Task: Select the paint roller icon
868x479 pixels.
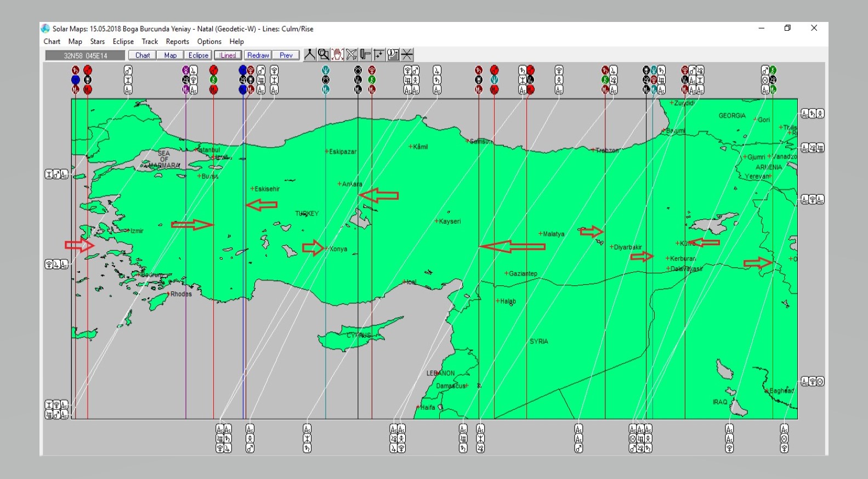Action: 365,54
